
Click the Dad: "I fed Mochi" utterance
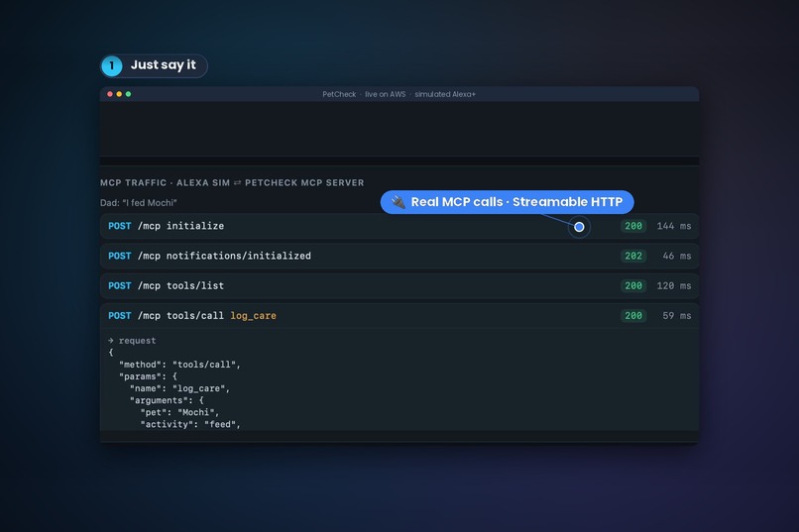[x=138, y=203]
